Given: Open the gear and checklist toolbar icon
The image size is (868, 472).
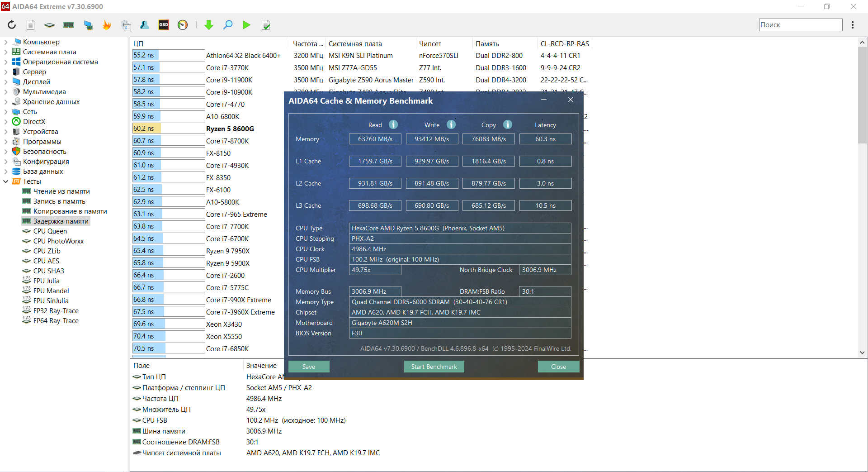Looking at the screenshot, I should [x=126, y=25].
